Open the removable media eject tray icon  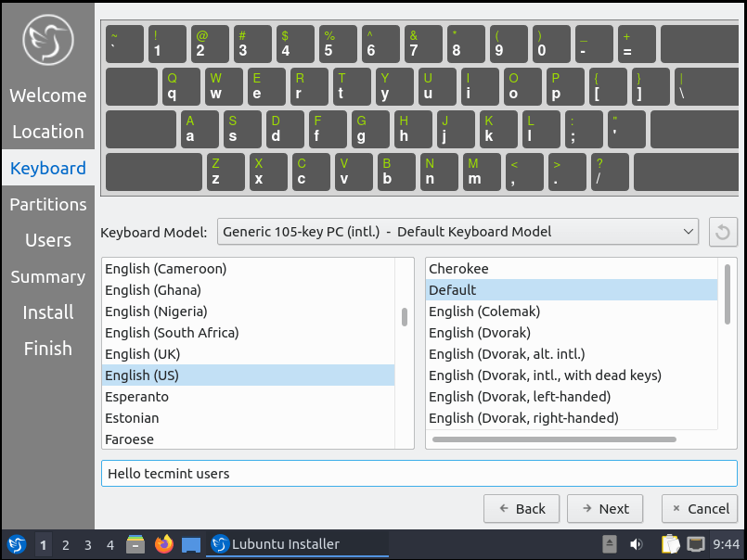point(610,544)
